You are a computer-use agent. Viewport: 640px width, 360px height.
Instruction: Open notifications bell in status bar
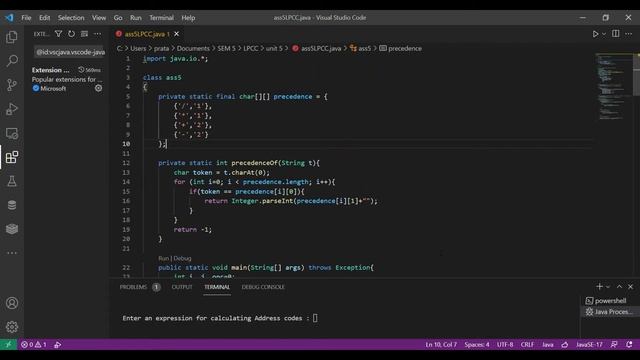tap(629, 344)
